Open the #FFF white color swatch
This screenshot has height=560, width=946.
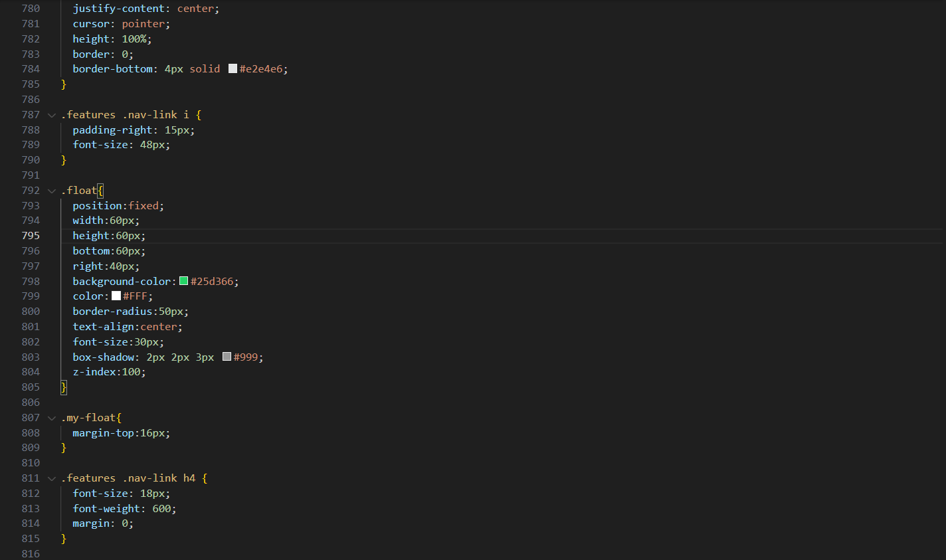(116, 296)
